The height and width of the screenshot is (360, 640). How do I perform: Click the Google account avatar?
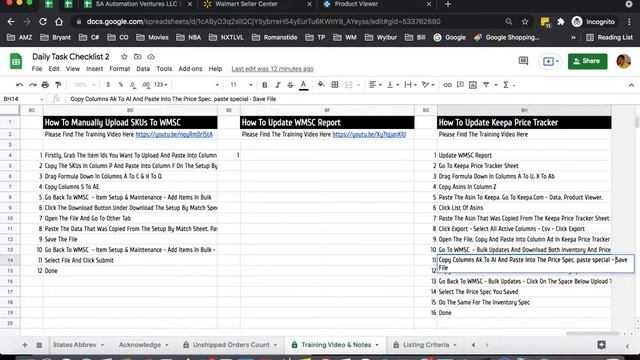click(624, 61)
